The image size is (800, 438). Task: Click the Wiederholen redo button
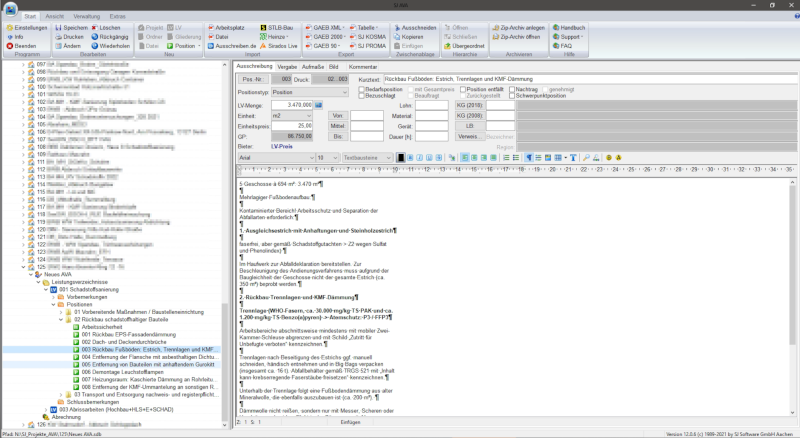110,46
